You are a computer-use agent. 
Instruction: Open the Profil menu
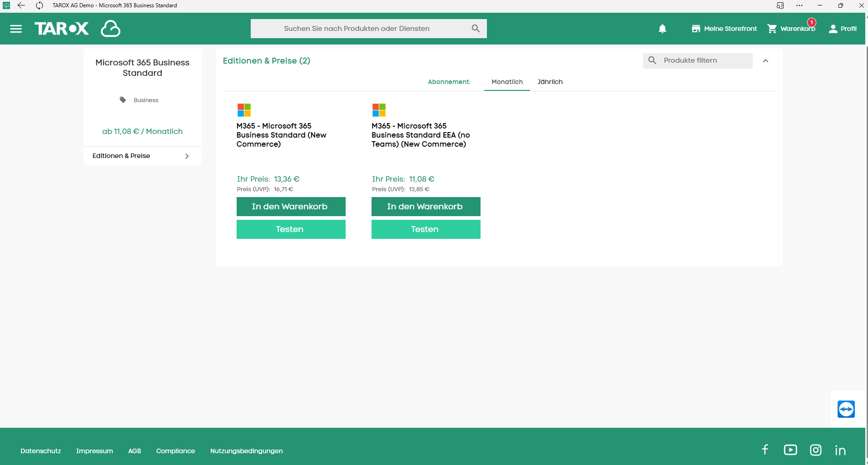coord(843,29)
